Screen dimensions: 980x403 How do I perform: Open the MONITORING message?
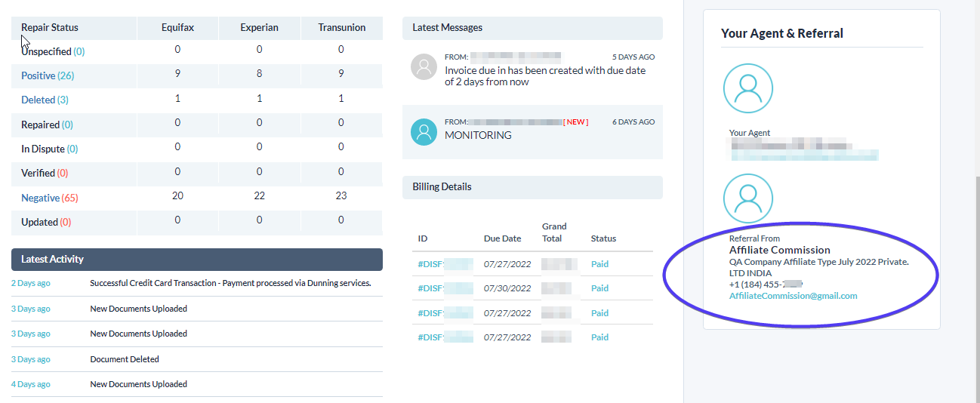478,136
